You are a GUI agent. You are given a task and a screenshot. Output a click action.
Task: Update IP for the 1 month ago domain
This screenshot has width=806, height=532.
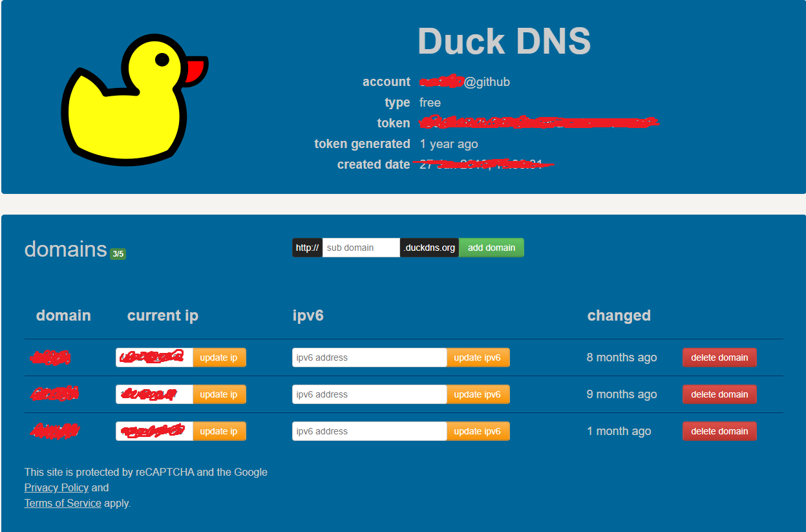219,431
